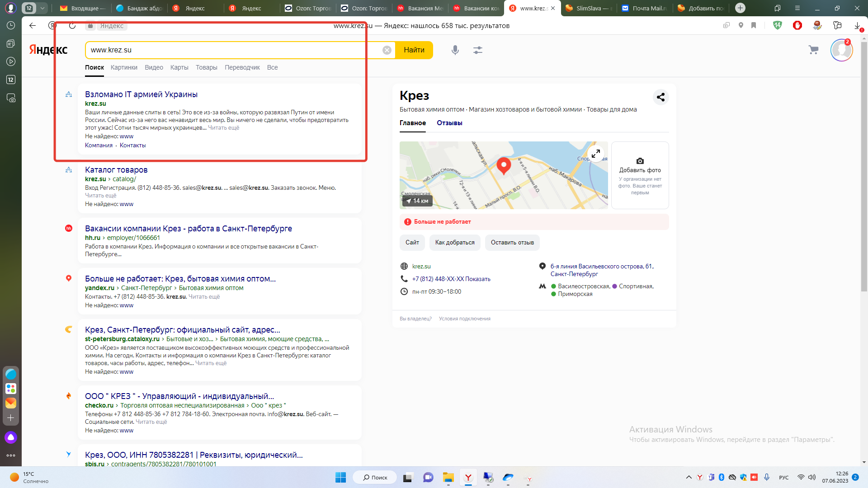Open the shopping cart icon
Screen dimensions: 868x488
coord(813,50)
